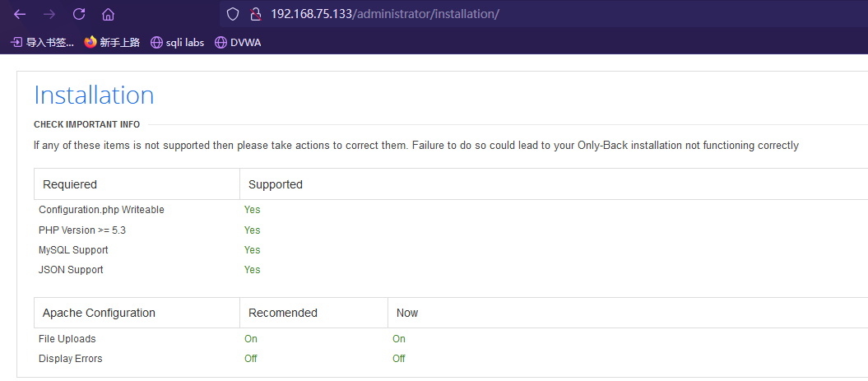The image size is (868, 381).
Task: Click the Configuration.php Writeable row label
Action: pyautogui.click(x=101, y=210)
